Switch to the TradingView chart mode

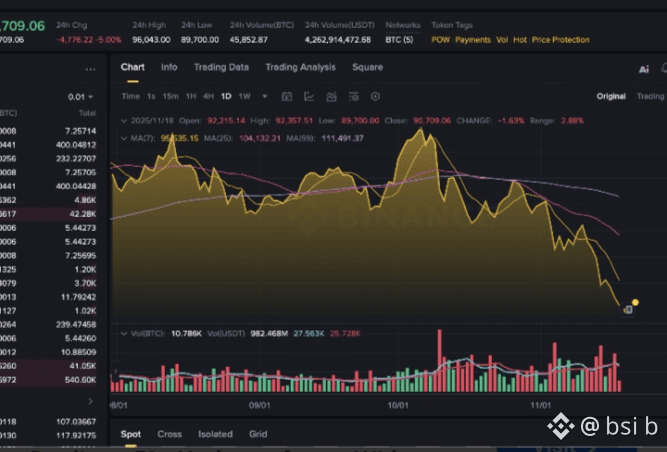(x=651, y=97)
